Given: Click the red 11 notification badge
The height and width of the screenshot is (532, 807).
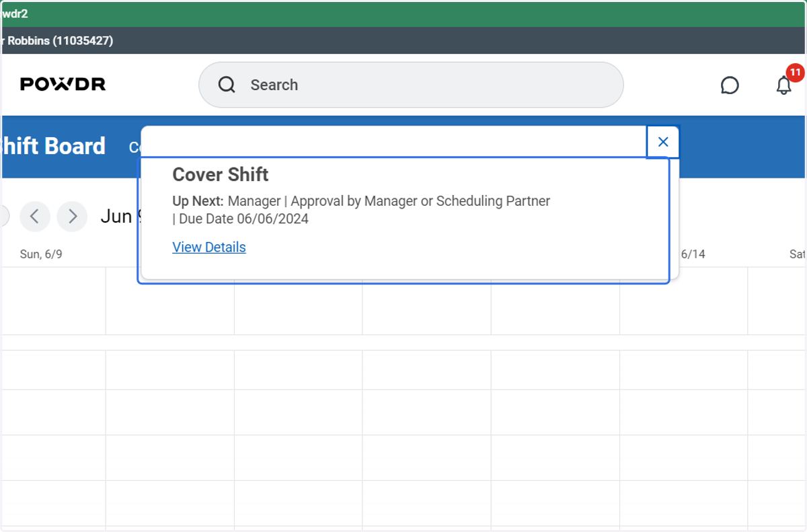Looking at the screenshot, I should pyautogui.click(x=795, y=72).
